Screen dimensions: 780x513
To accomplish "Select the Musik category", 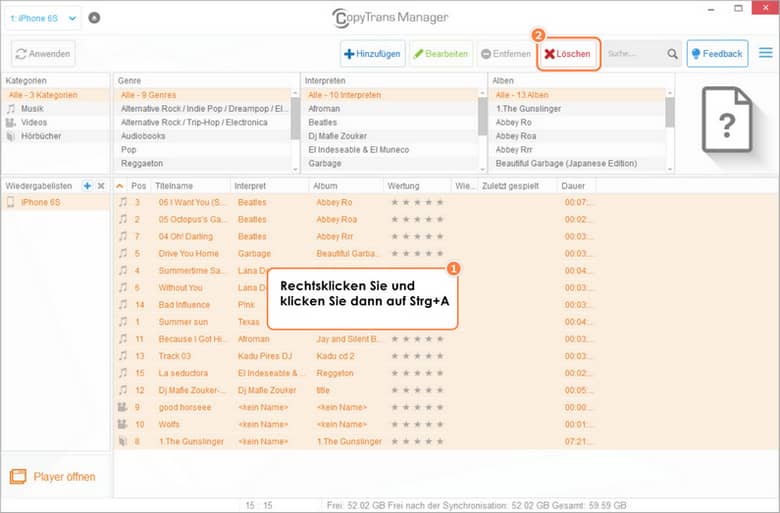I will (x=55, y=108).
